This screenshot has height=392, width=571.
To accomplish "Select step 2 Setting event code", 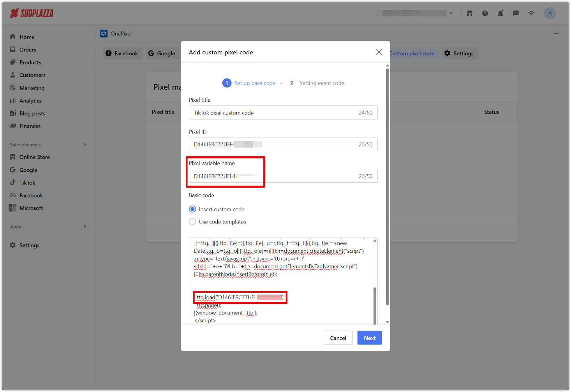I will coord(316,83).
